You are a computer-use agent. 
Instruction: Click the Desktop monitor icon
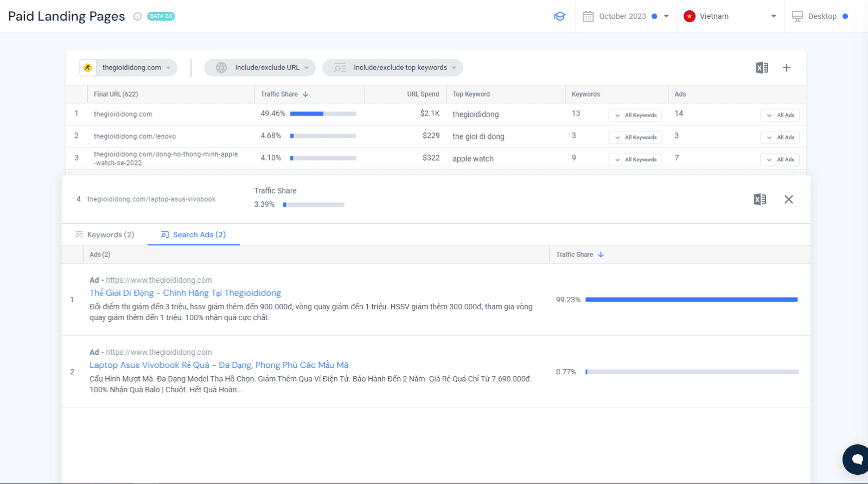click(797, 16)
